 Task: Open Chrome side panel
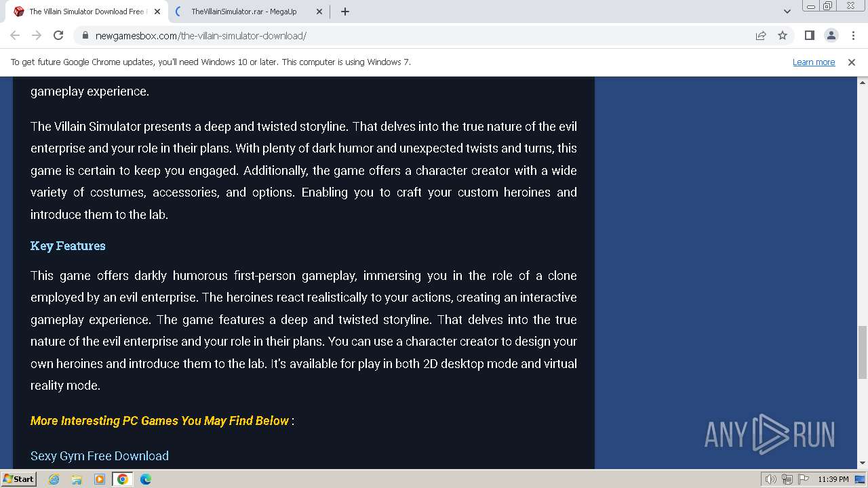click(x=809, y=35)
